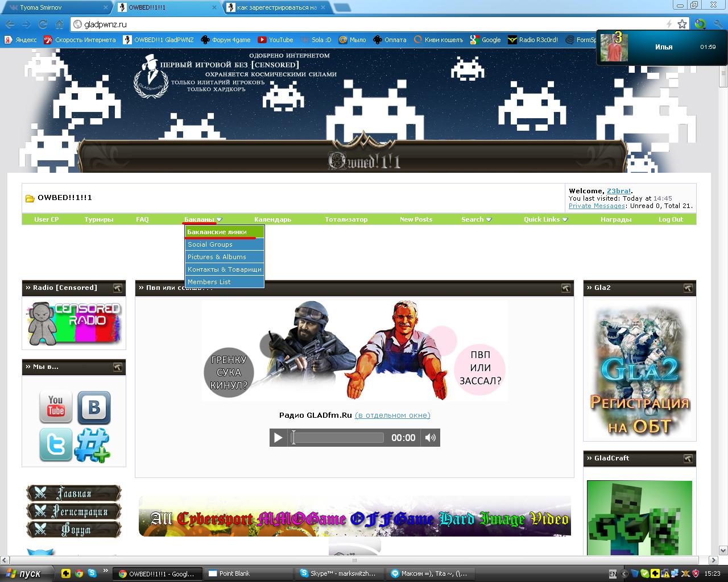
Task: Open the browser home page icon
Action: pyautogui.click(x=59, y=24)
